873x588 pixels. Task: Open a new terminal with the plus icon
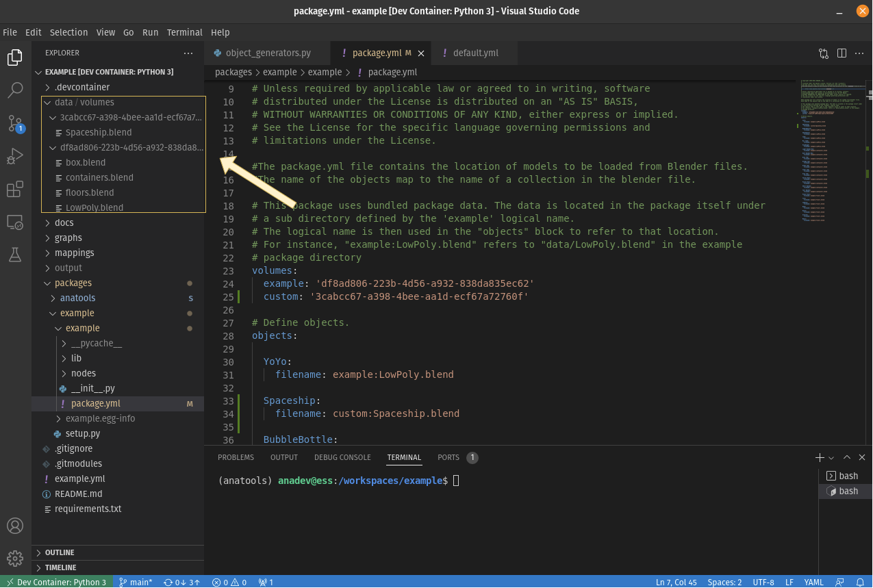pyautogui.click(x=819, y=457)
